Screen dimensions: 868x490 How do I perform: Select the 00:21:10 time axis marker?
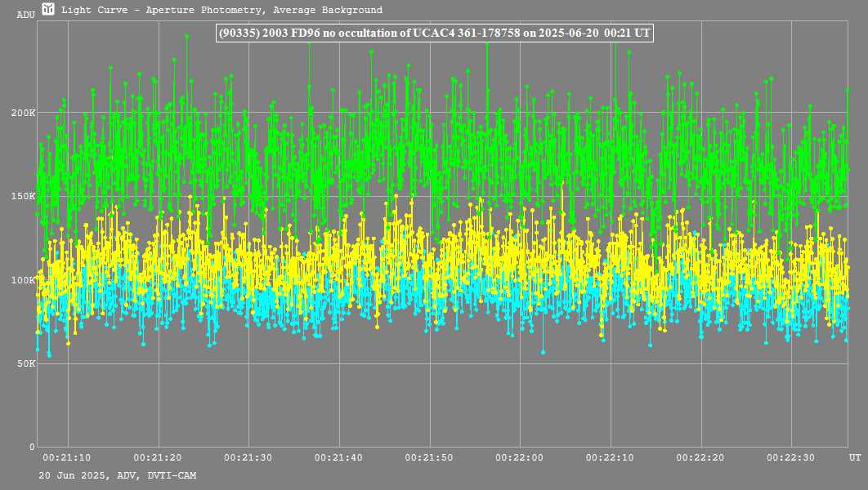click(x=66, y=458)
